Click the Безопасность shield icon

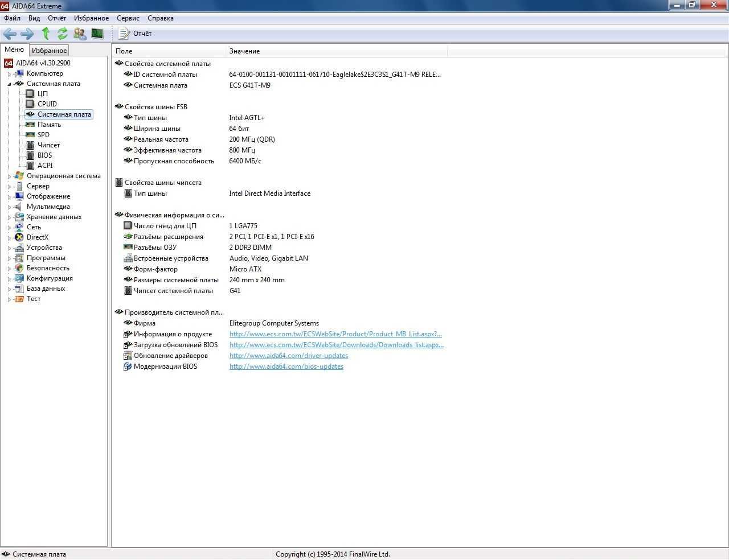[x=19, y=268]
